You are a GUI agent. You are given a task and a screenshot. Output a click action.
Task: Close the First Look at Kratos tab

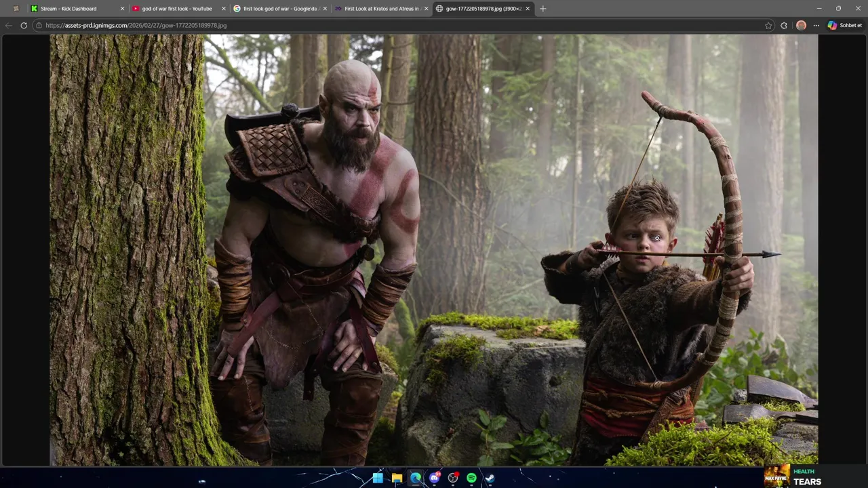click(x=427, y=9)
